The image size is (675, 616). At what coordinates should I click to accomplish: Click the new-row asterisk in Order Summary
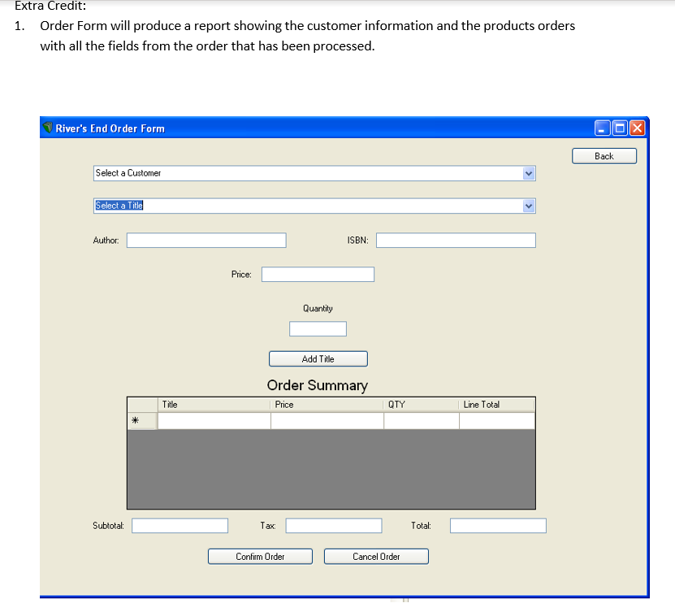click(x=136, y=420)
